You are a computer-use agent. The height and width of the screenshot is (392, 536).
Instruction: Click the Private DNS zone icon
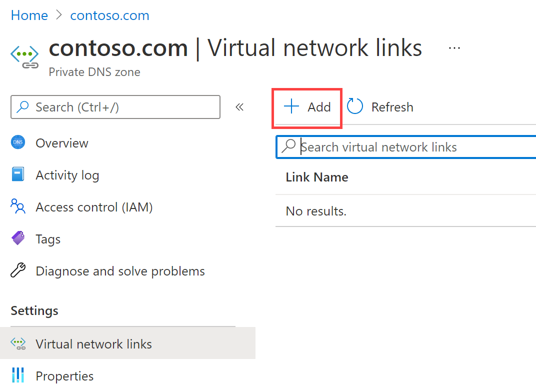(23, 55)
